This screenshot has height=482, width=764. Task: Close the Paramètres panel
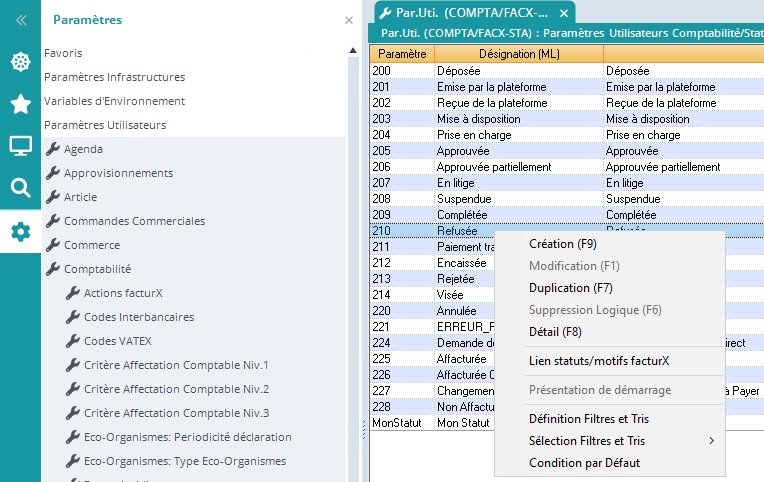(348, 20)
